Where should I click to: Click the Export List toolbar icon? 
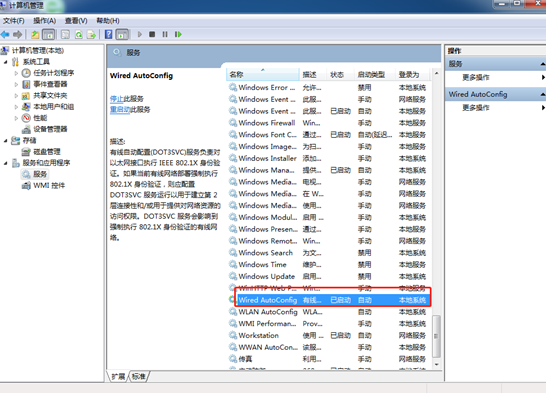91,34
